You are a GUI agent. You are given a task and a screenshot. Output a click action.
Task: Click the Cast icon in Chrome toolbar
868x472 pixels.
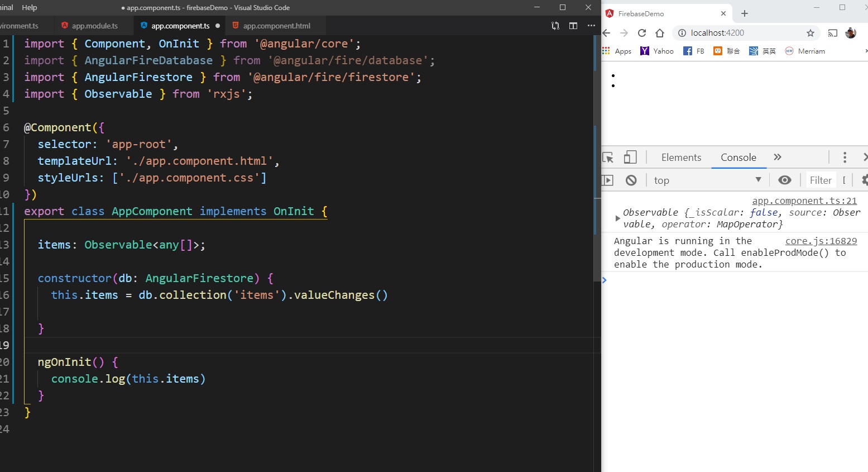[x=832, y=33]
